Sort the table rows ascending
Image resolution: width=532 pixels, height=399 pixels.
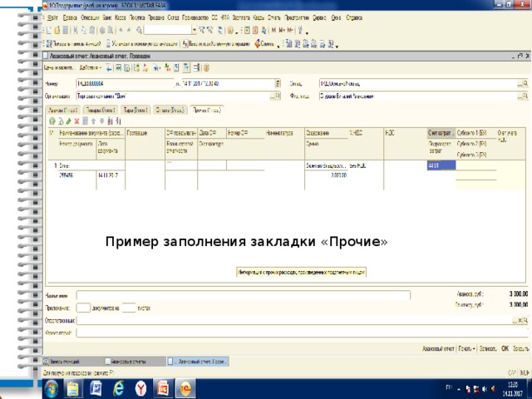pos(110,121)
